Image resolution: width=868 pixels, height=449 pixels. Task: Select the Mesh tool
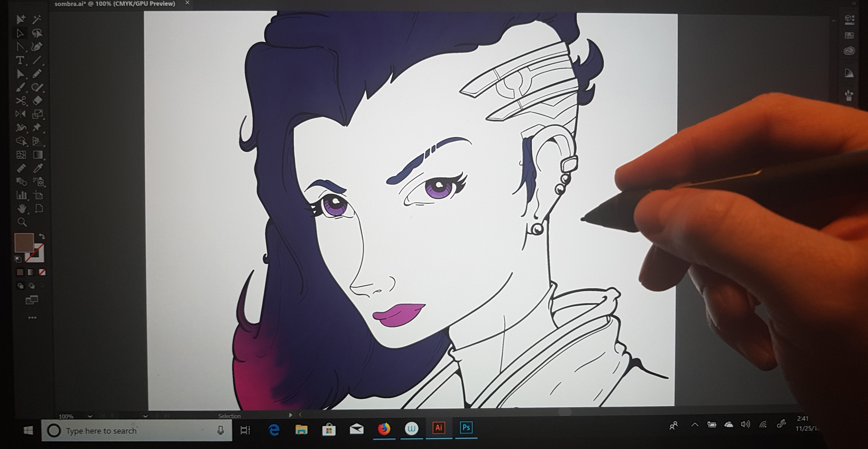point(21,155)
